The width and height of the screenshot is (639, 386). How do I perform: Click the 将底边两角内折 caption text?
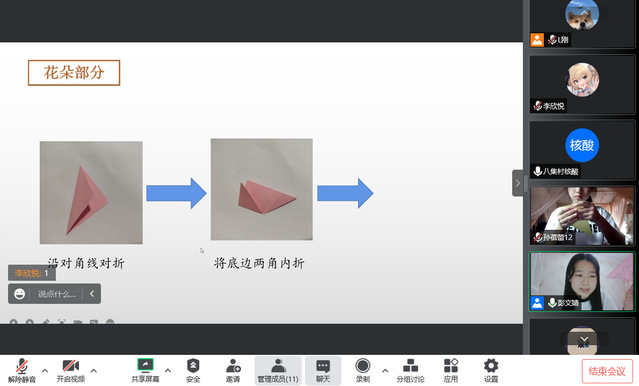coord(259,263)
